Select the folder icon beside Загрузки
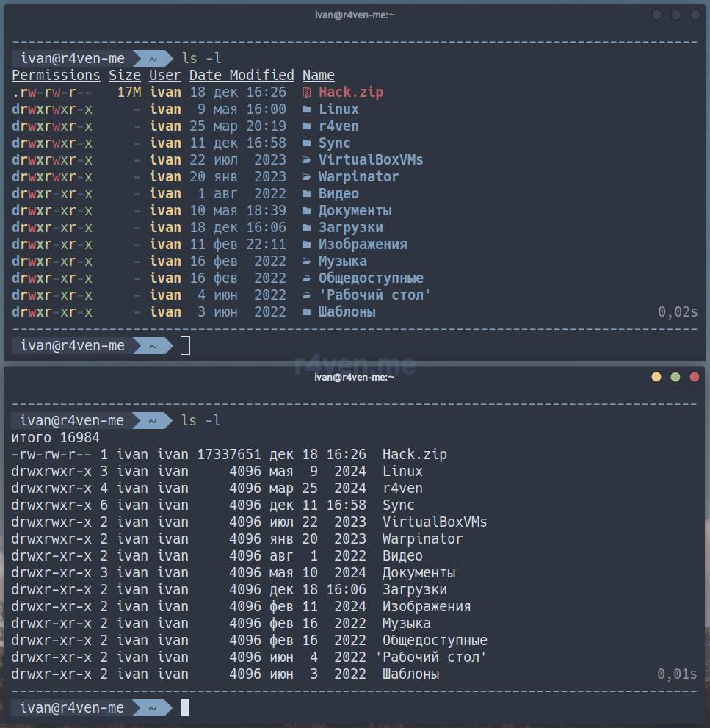710x728 pixels. click(x=307, y=228)
